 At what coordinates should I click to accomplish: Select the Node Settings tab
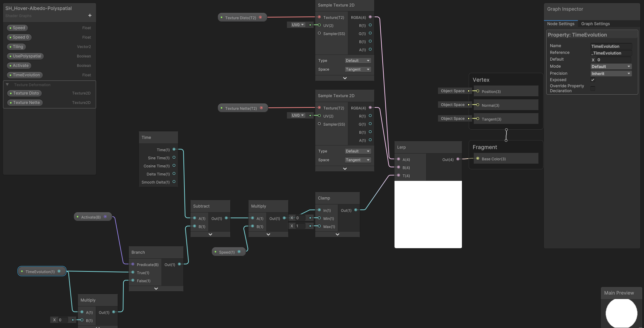(561, 24)
